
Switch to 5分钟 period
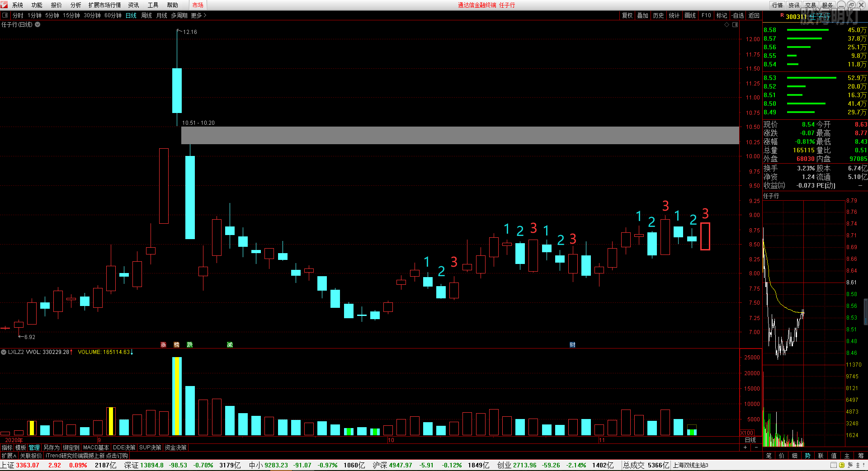[52, 15]
